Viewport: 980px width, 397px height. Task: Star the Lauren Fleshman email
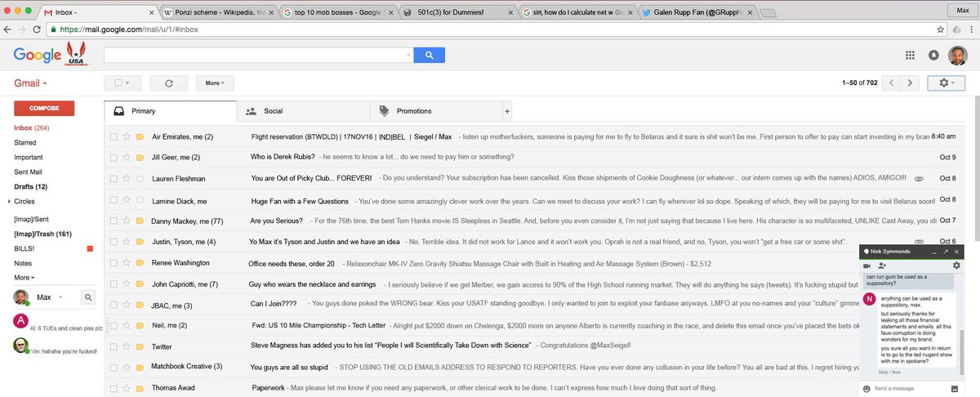coord(127,178)
